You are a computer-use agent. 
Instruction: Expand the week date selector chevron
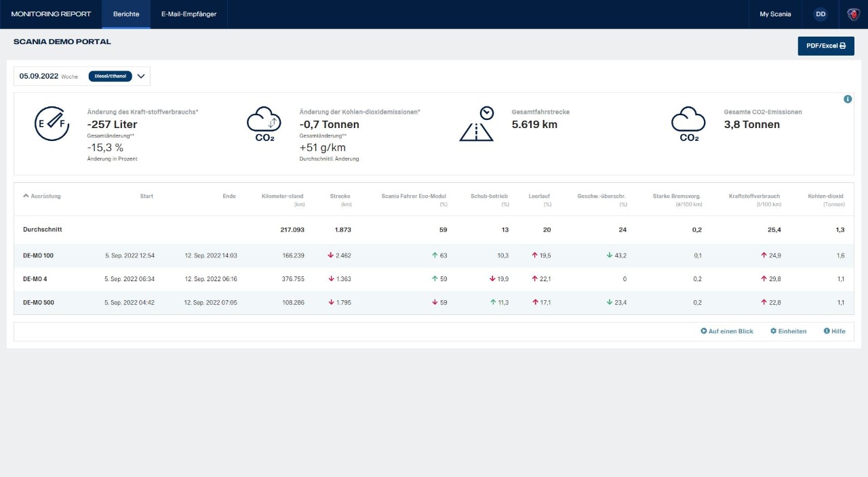pos(141,77)
